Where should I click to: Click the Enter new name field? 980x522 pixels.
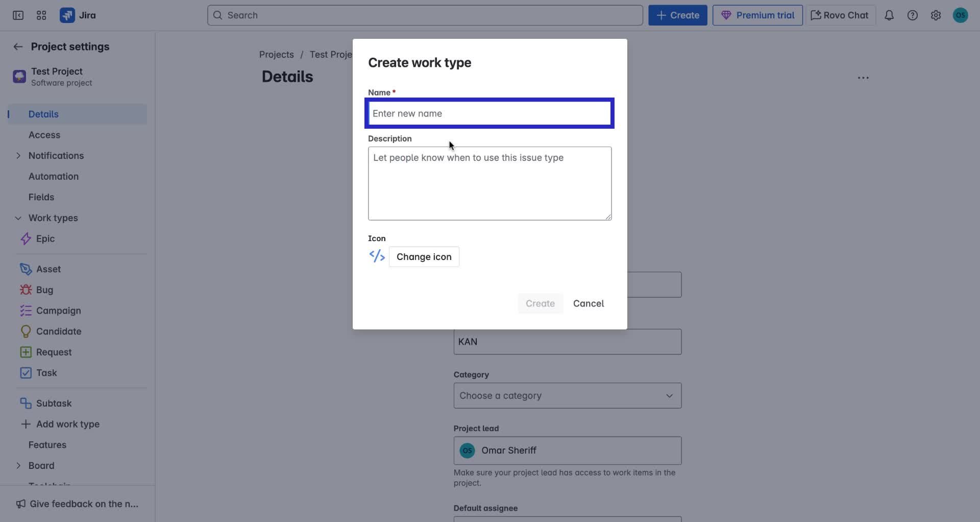[x=489, y=113]
